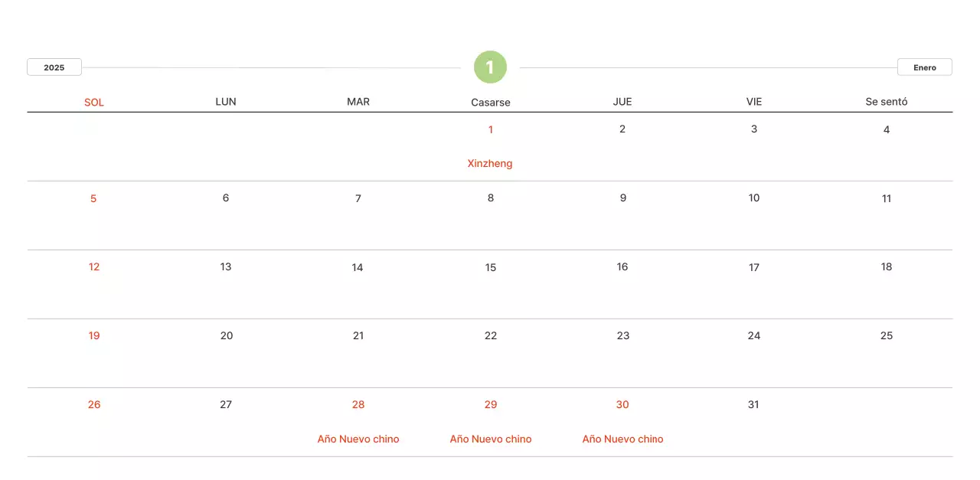Select January 1 in the calendar
980x480 pixels.
pyautogui.click(x=491, y=129)
